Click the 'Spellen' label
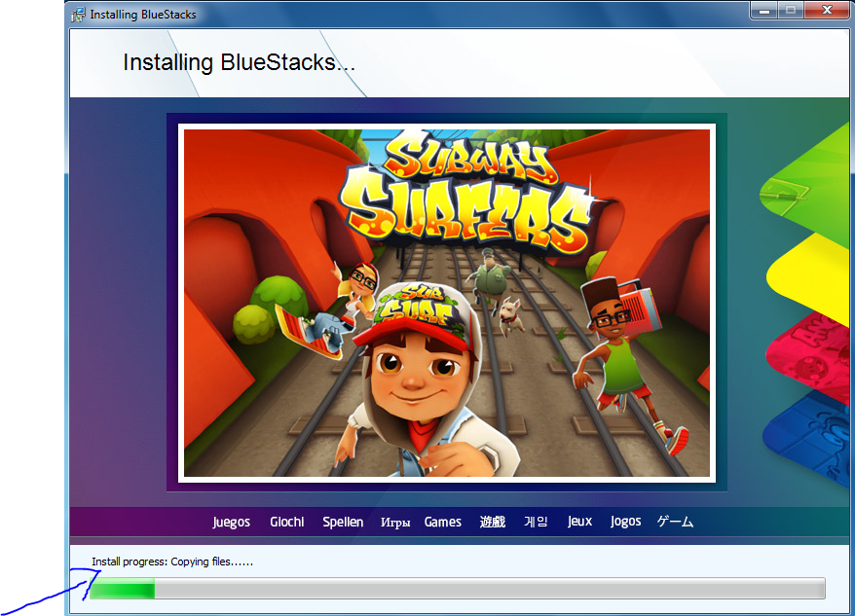 [343, 522]
